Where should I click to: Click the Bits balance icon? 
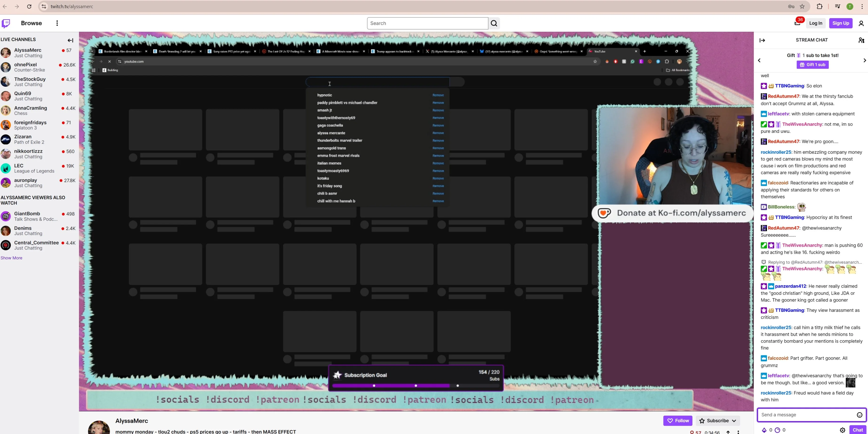click(764, 430)
